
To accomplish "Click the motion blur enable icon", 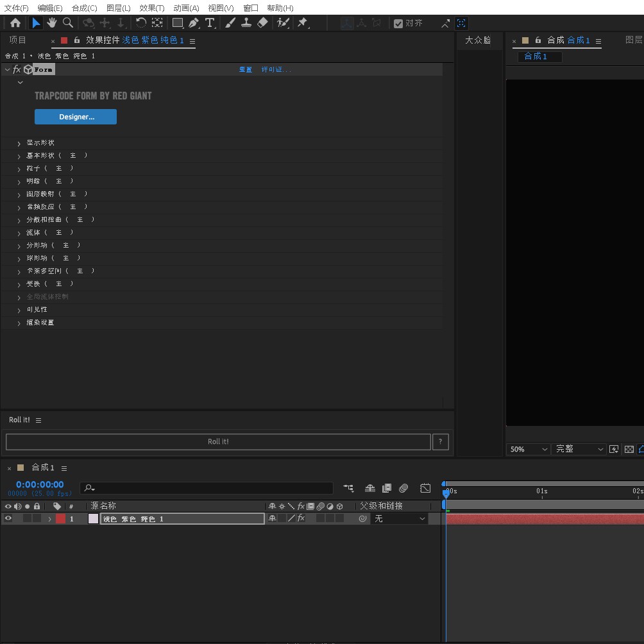I will point(403,488).
